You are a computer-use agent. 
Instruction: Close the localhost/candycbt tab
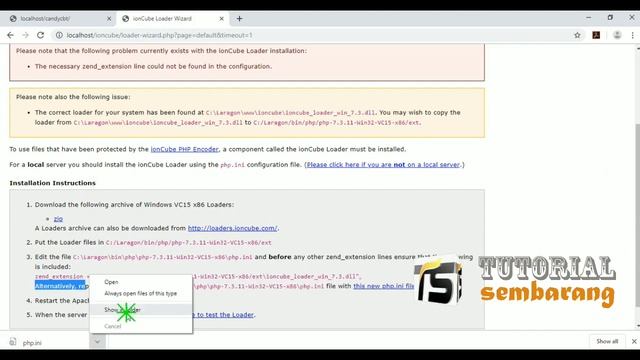click(x=109, y=19)
